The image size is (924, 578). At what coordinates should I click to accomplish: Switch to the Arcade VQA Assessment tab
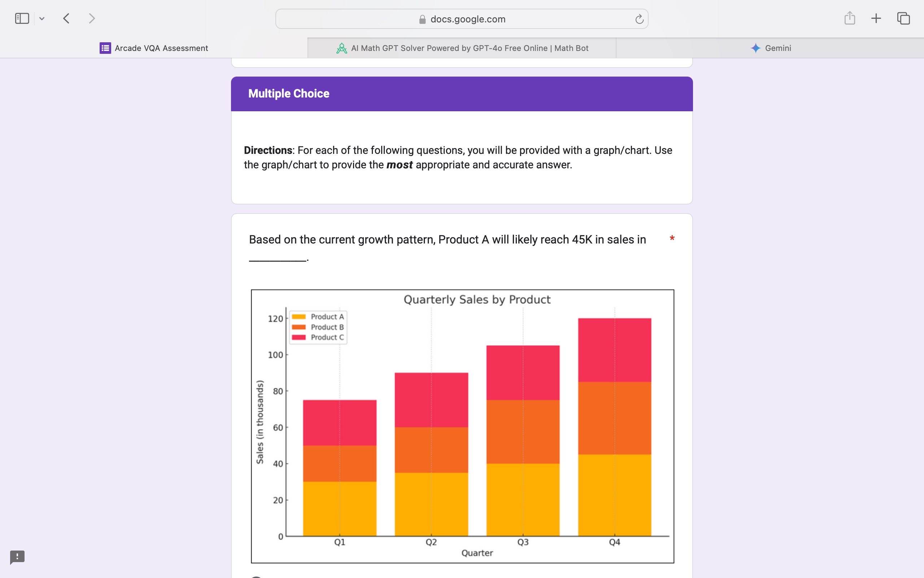pyautogui.click(x=154, y=48)
